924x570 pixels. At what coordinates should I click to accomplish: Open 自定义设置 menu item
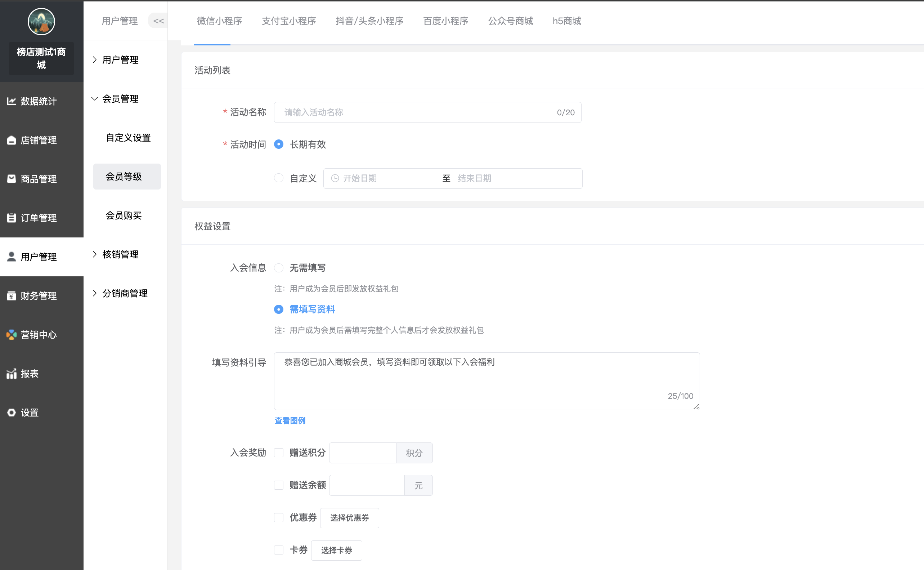[x=128, y=138]
